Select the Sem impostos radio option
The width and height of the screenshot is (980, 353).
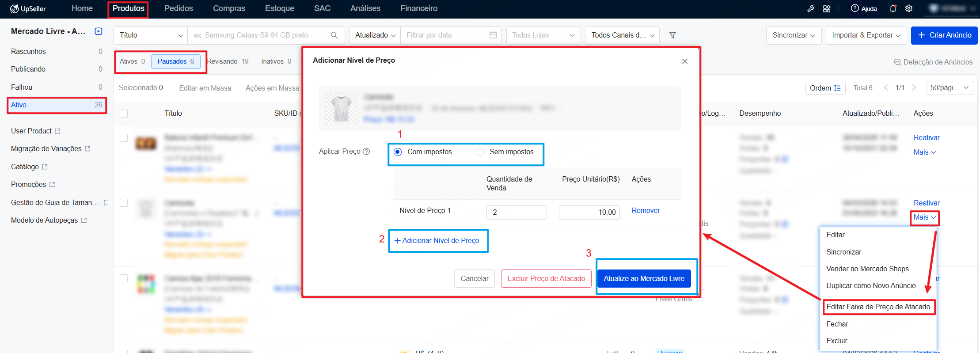[480, 152]
